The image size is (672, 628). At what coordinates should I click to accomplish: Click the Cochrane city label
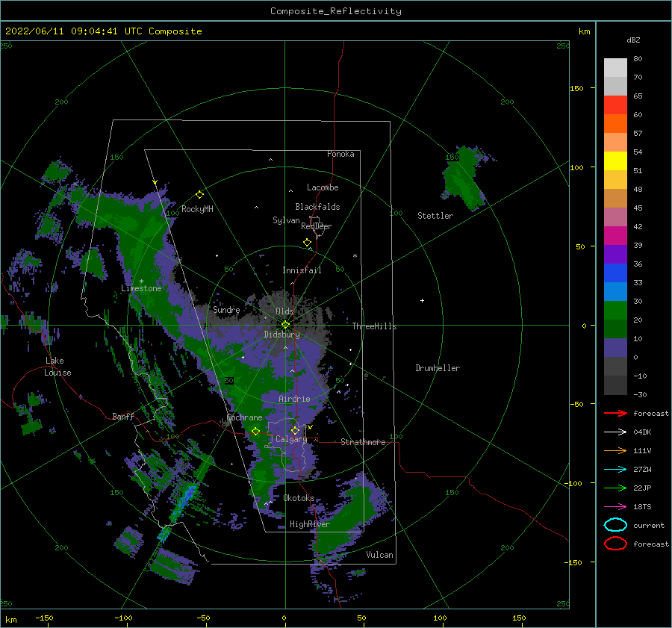(x=244, y=417)
